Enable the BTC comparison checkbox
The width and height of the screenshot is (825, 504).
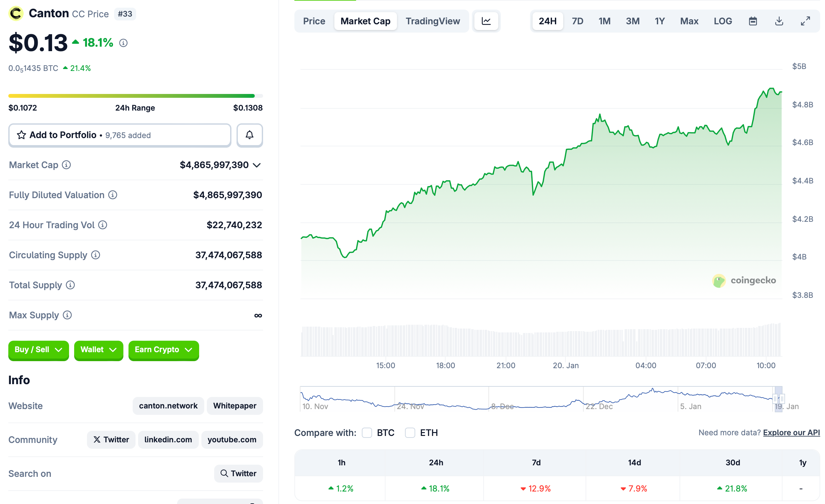point(367,432)
